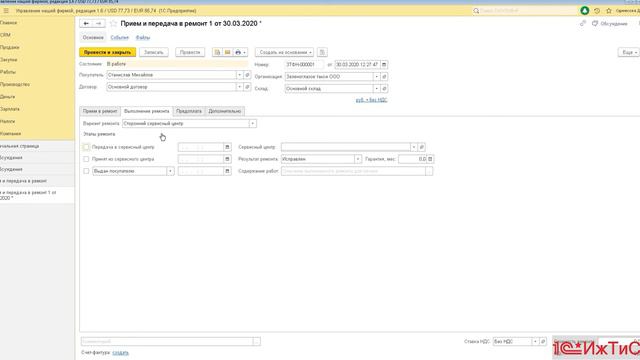
Task: Open the print options dropdown arrow
Action: coord(244,52)
